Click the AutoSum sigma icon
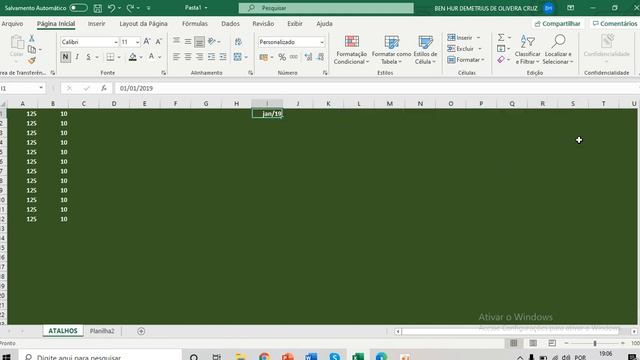 click(501, 37)
